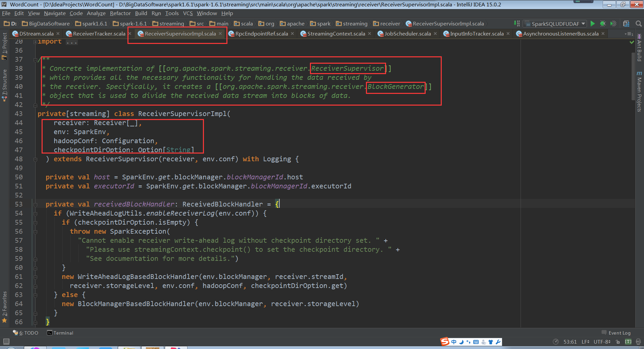Switch to InputInfoTracker.scala tab
644x349 pixels.
tap(477, 34)
